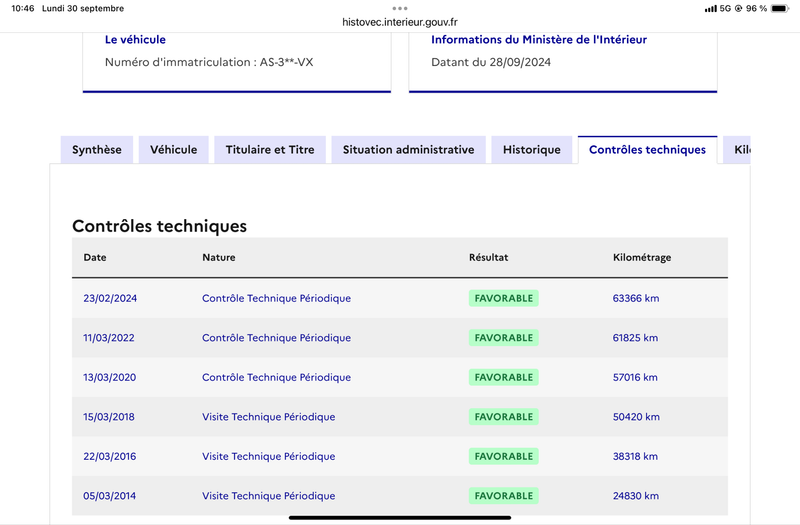Tap the orientation lock icon beside 5G
800x525 pixels.
pos(738,9)
